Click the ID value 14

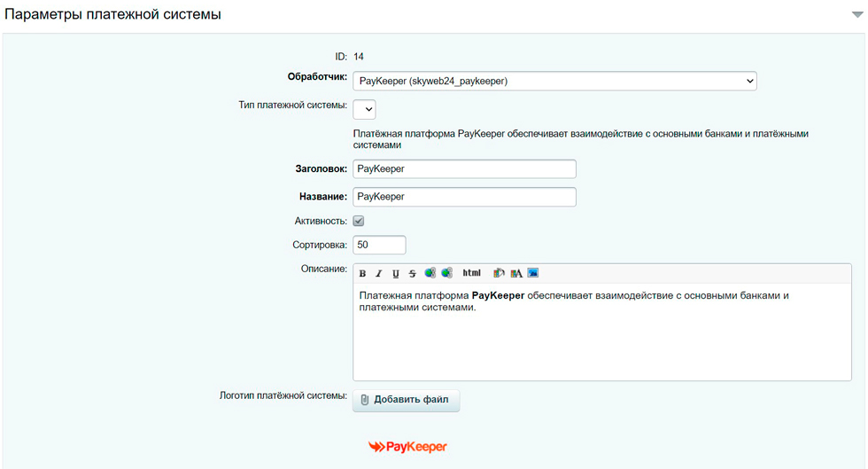click(x=359, y=57)
